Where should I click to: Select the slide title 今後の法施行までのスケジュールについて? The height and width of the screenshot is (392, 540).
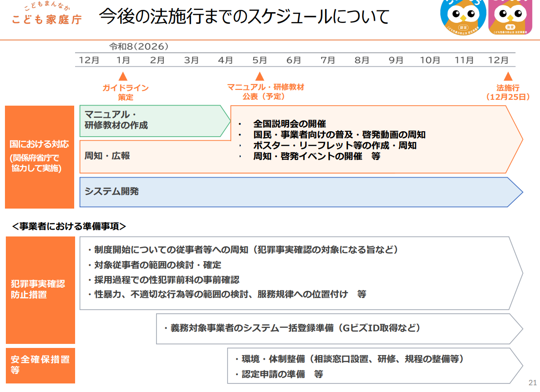click(244, 17)
